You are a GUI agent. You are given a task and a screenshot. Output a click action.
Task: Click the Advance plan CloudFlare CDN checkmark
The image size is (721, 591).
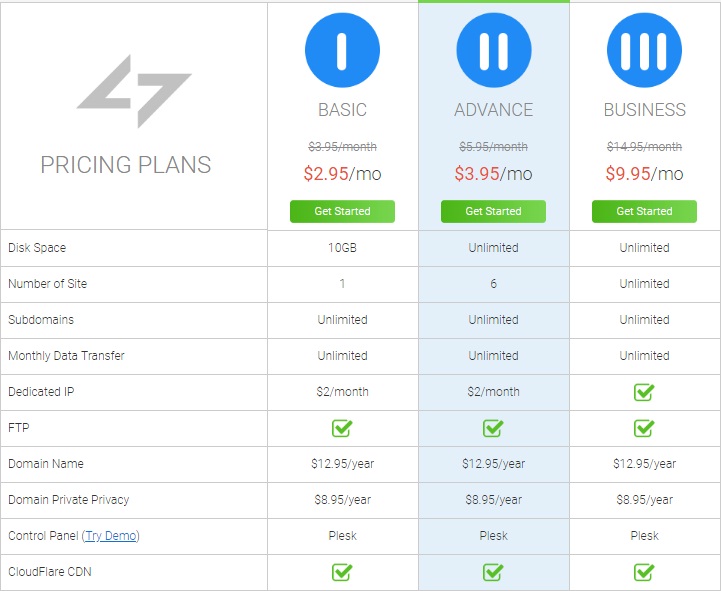pyautogui.click(x=493, y=572)
